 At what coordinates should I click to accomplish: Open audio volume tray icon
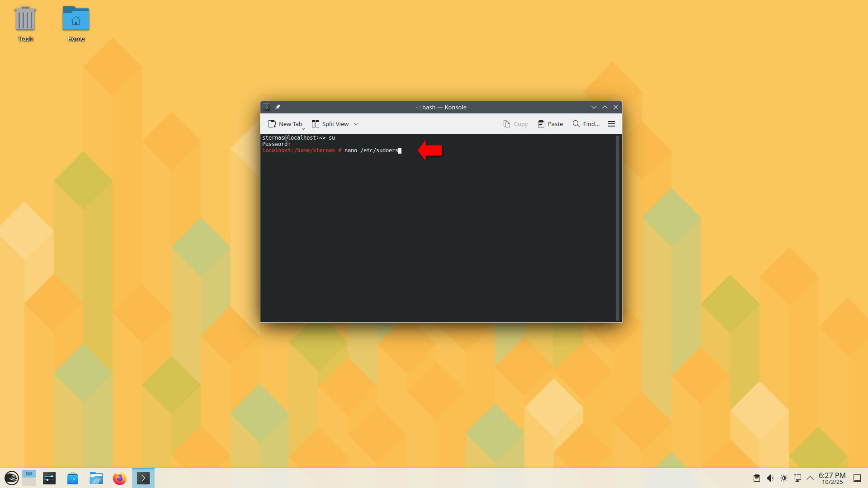(770, 478)
